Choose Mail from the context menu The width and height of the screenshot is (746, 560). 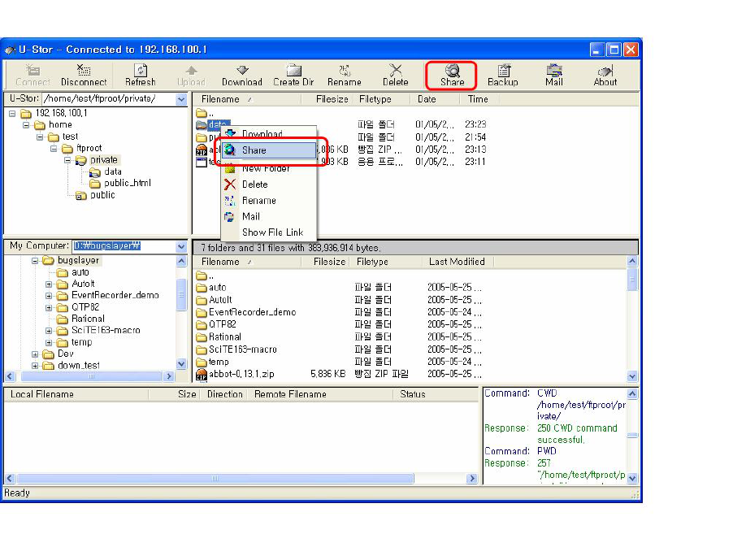coord(269,216)
